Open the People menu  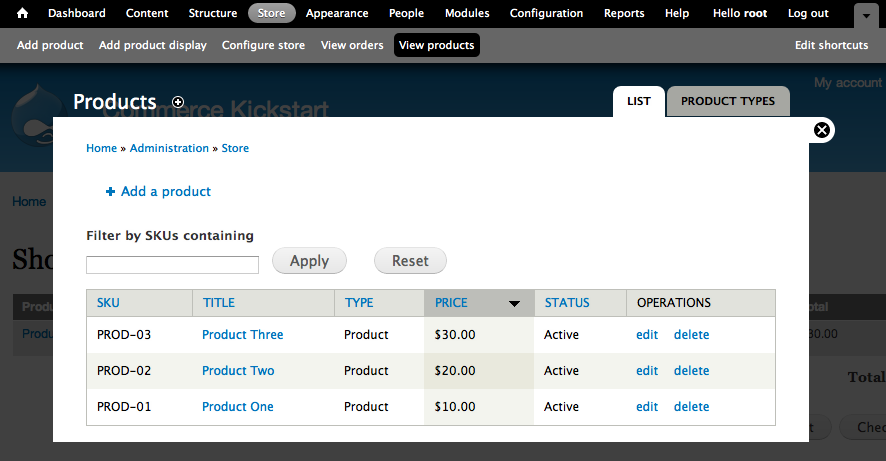406,13
